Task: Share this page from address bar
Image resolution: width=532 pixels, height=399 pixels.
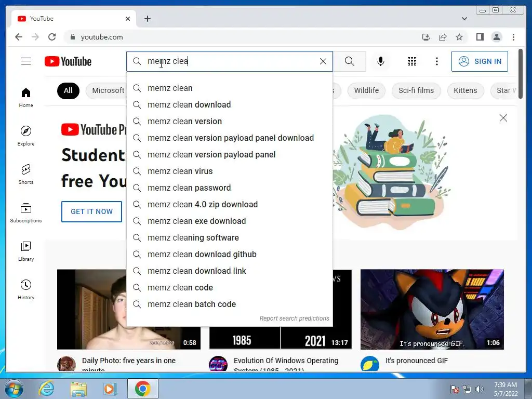Action: (x=443, y=37)
